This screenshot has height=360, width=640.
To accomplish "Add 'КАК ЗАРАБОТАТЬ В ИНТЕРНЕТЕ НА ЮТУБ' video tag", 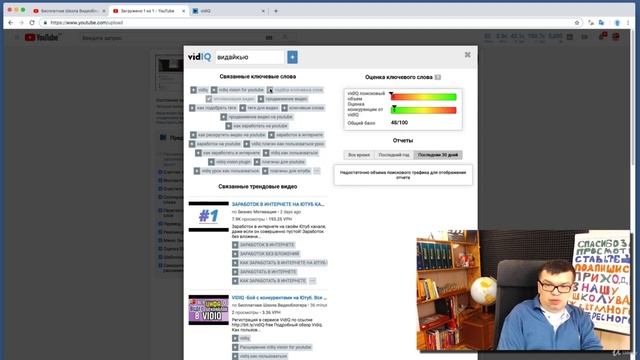I will 235,263.
